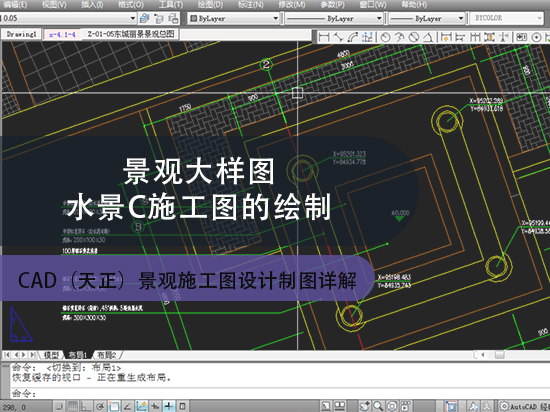Toggle Polar tracking in status bar
550x412 pixels.
point(100,406)
